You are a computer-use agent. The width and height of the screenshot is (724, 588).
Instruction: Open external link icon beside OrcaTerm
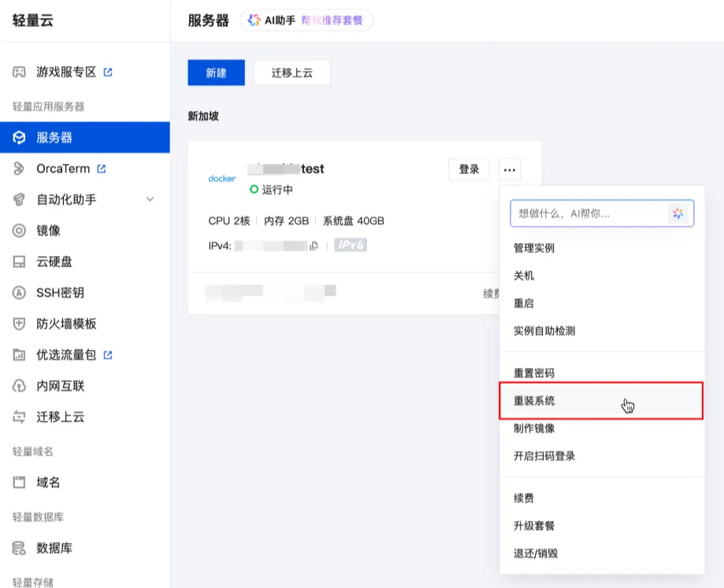pyautogui.click(x=102, y=169)
